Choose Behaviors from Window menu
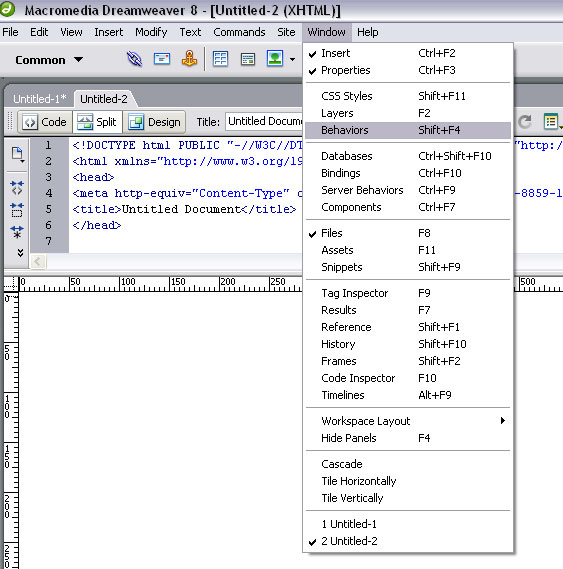 point(408,130)
